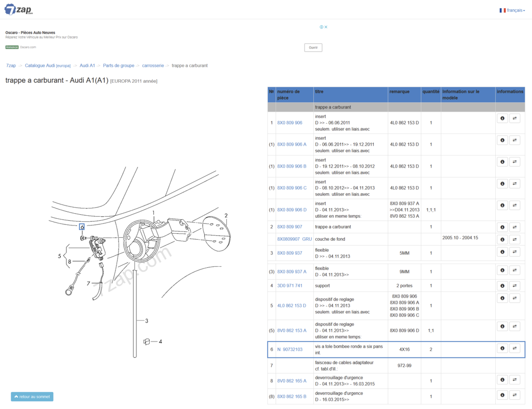The image size is (532, 409).
Task: Open info icon for couche de fond row
Action: (x=502, y=239)
